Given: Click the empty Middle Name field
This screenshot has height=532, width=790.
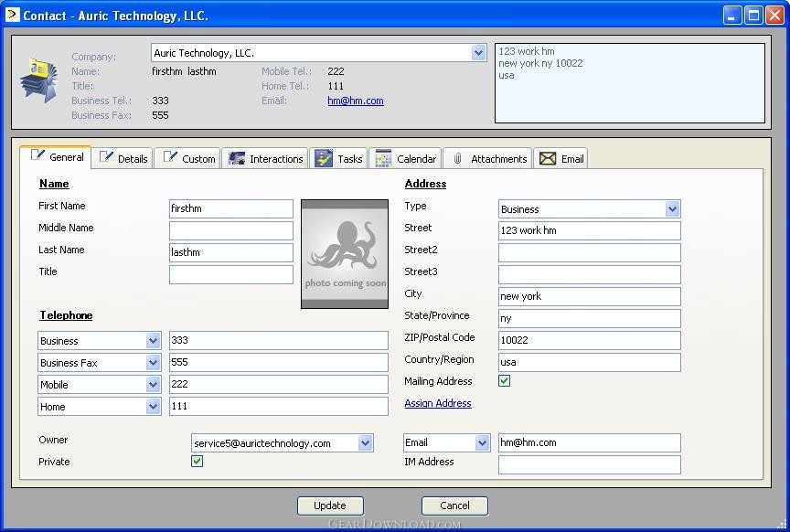Looking at the screenshot, I should (231, 230).
